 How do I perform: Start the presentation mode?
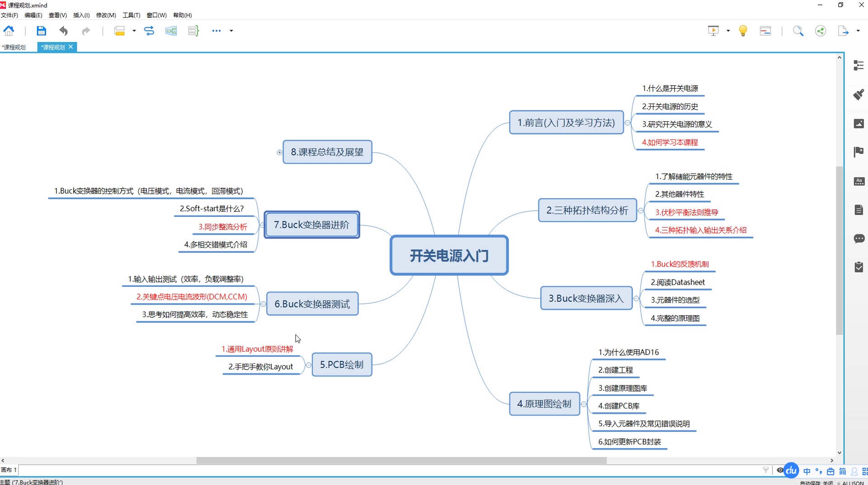click(x=713, y=31)
